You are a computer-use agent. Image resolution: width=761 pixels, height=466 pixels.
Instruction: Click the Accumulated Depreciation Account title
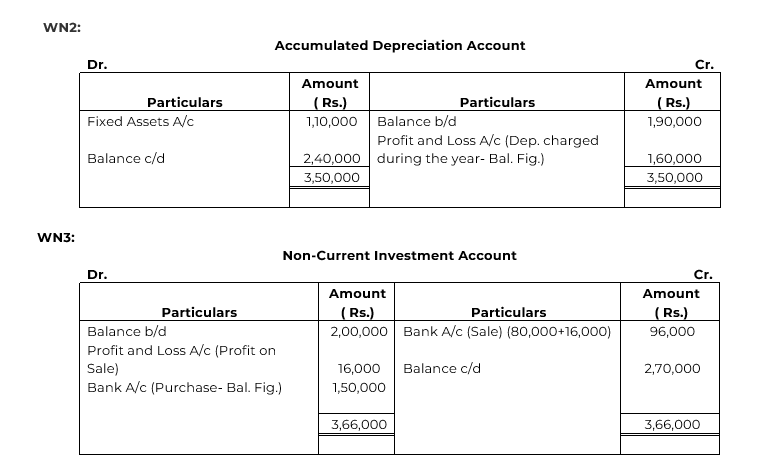[400, 46]
